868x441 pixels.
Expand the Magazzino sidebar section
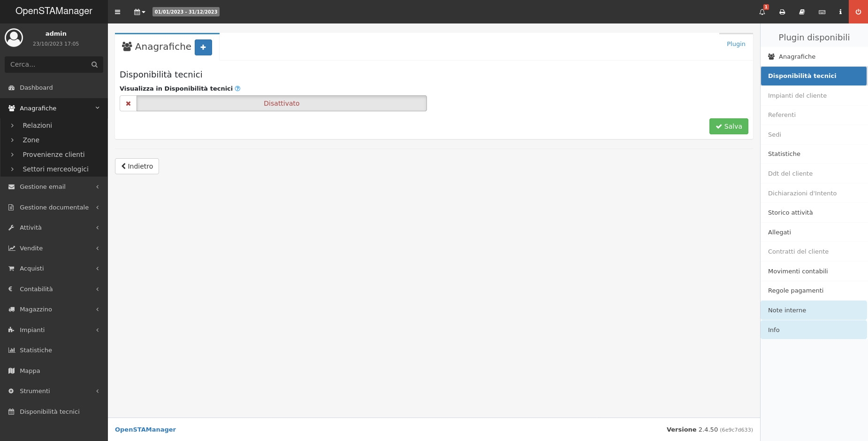[x=54, y=309]
